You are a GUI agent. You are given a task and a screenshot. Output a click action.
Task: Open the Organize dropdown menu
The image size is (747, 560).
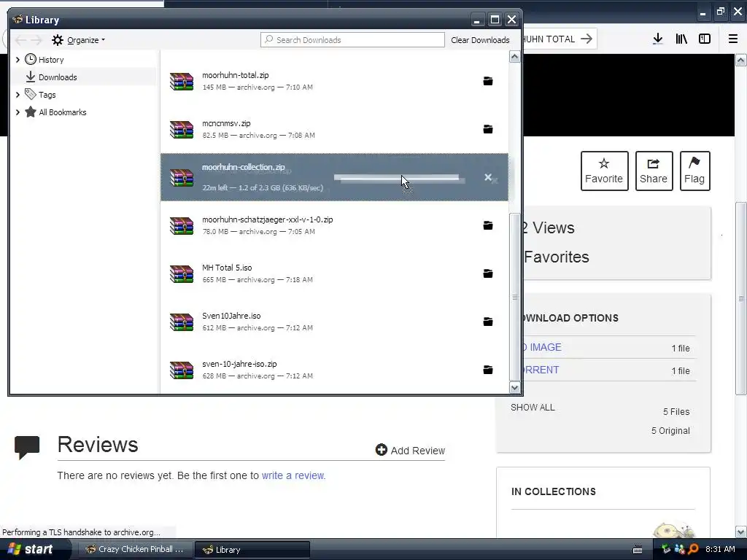(79, 40)
